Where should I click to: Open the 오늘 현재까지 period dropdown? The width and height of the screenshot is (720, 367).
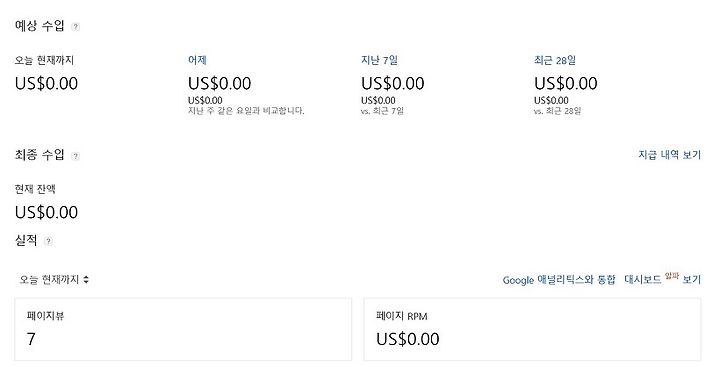tap(54, 279)
